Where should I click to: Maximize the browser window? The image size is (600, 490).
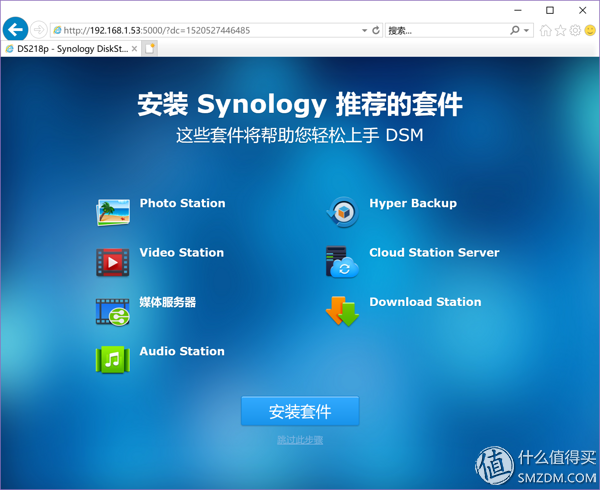[x=550, y=10]
